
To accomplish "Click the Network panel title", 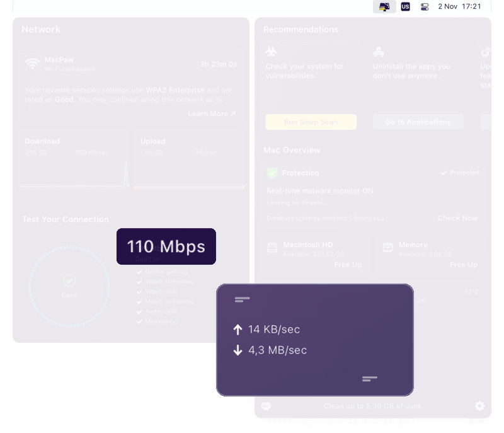I will 41,29.
